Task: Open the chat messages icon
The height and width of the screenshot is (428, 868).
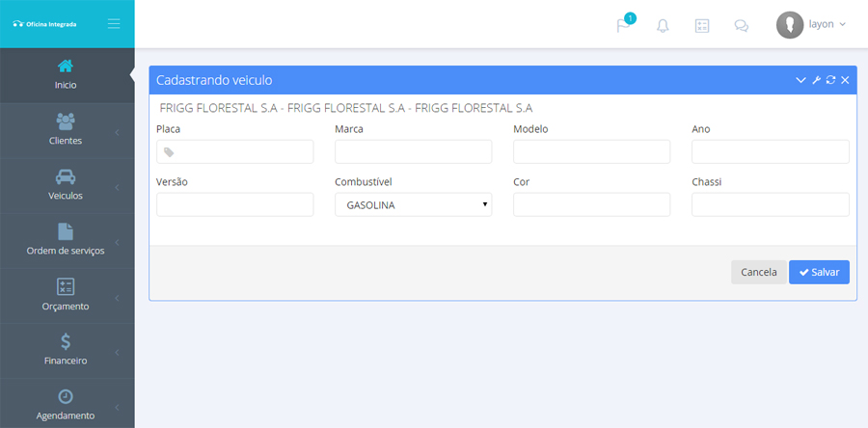Action: click(x=742, y=25)
